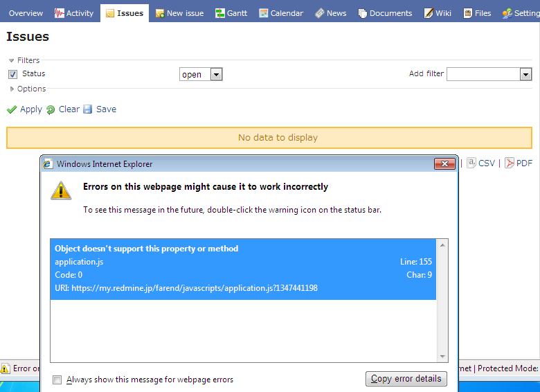The image size is (540, 392).
Task: Click 'No data to display' message
Action: tap(278, 137)
